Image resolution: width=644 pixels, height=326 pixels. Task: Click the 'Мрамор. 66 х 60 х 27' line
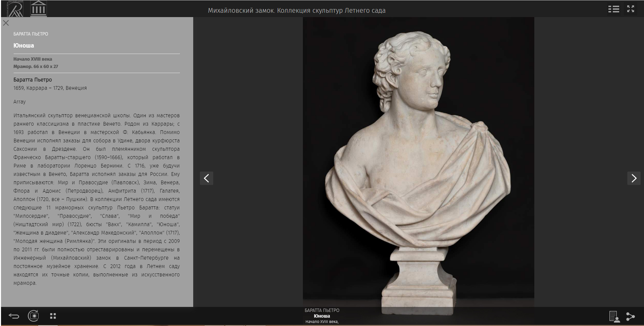point(36,66)
